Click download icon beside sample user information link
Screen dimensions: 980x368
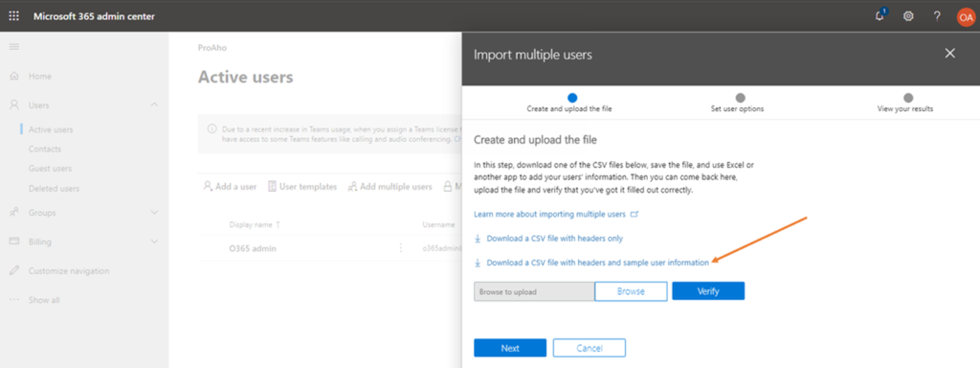point(478,263)
